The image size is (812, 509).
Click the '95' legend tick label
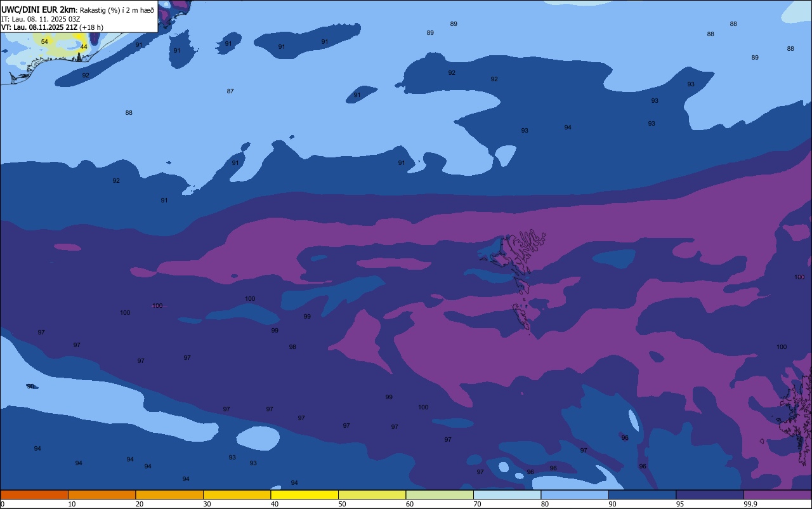(680, 504)
